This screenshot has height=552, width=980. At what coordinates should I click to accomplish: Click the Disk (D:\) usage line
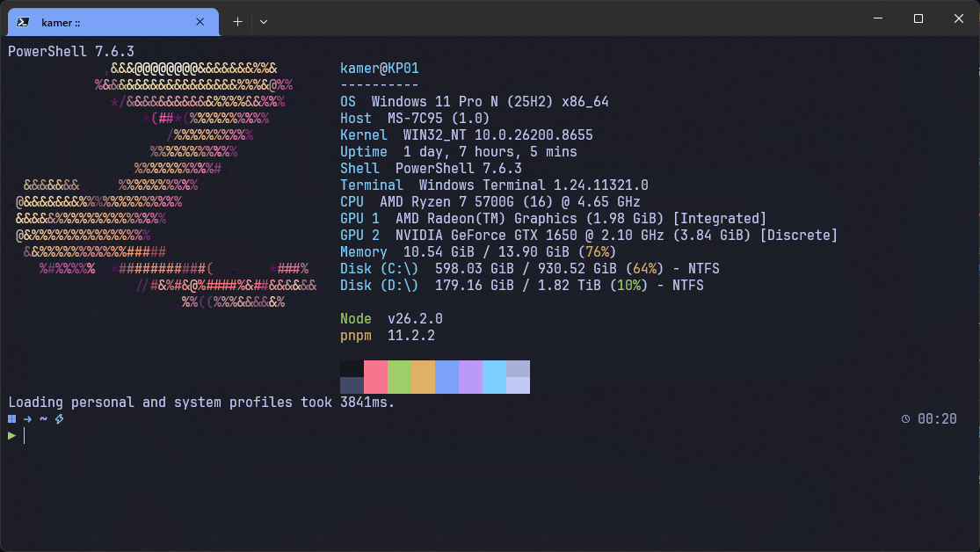point(522,285)
